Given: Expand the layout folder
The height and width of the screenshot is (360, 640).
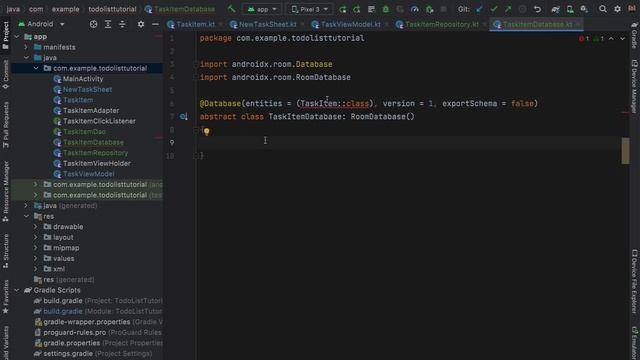Looking at the screenshot, I should coord(36,238).
